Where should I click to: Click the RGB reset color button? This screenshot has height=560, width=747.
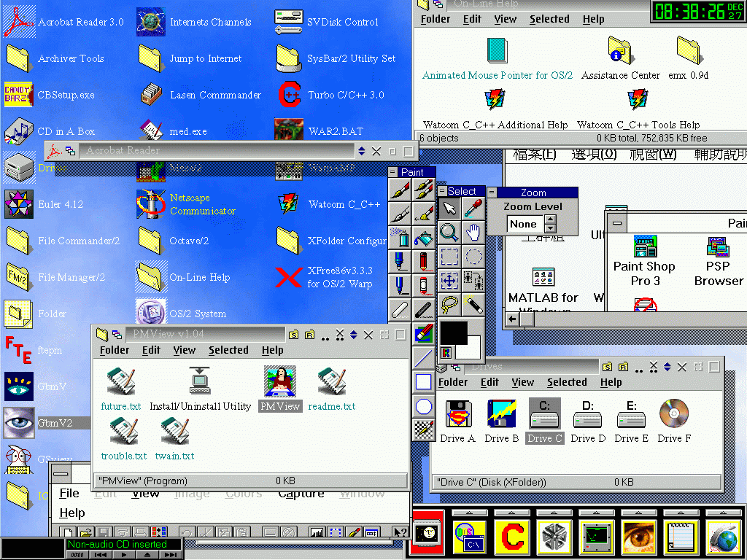(x=446, y=353)
